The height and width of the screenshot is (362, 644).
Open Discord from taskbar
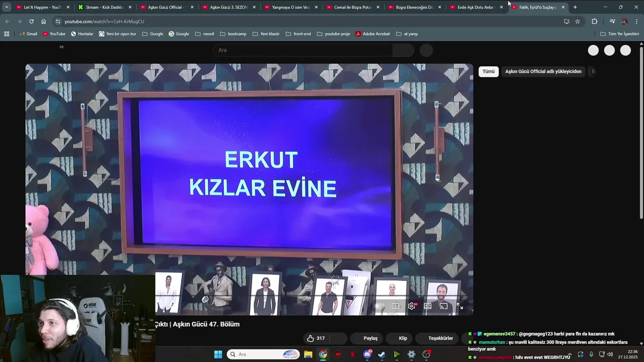point(367,354)
